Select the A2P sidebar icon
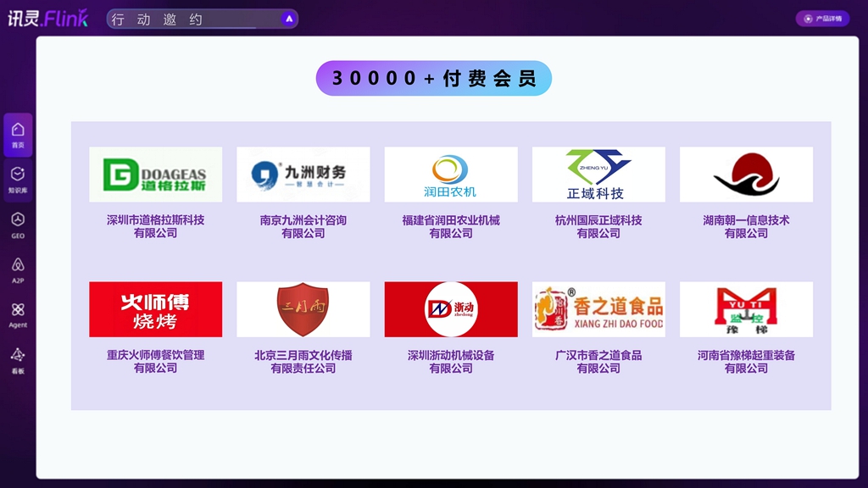 click(x=18, y=270)
